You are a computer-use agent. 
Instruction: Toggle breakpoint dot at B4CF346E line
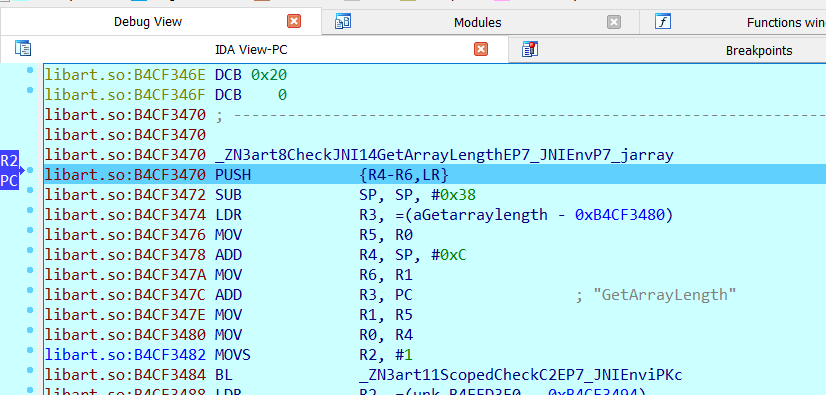point(30,70)
